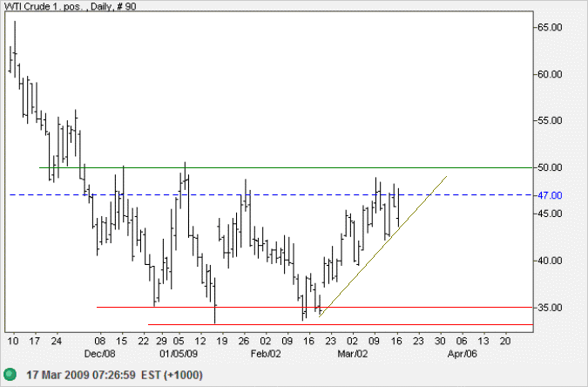
Task: Select the blue dashed 47.00 line
Action: click(x=271, y=195)
